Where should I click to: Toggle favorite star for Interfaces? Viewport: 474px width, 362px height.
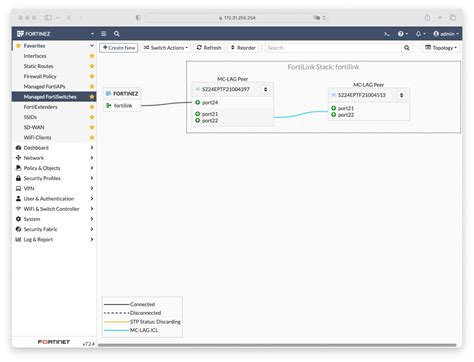(x=92, y=56)
